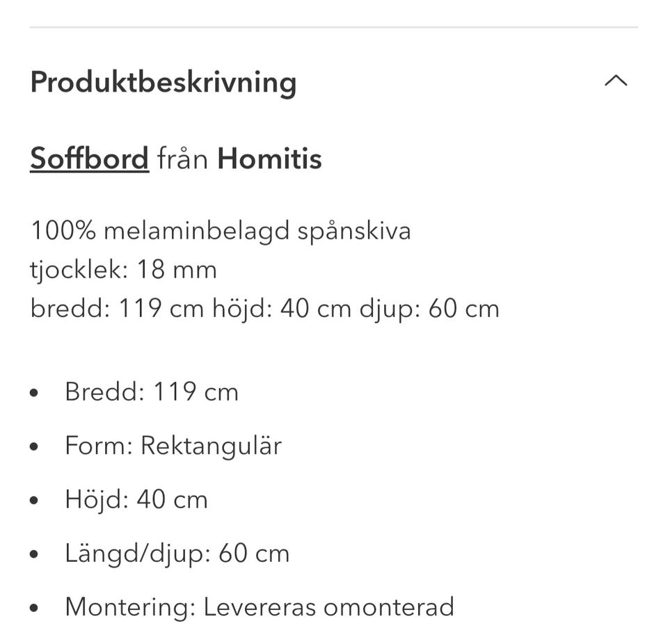The width and height of the screenshot is (668, 644).
Task: Click the bullet dot beside Höjd
Action: pos(35,501)
